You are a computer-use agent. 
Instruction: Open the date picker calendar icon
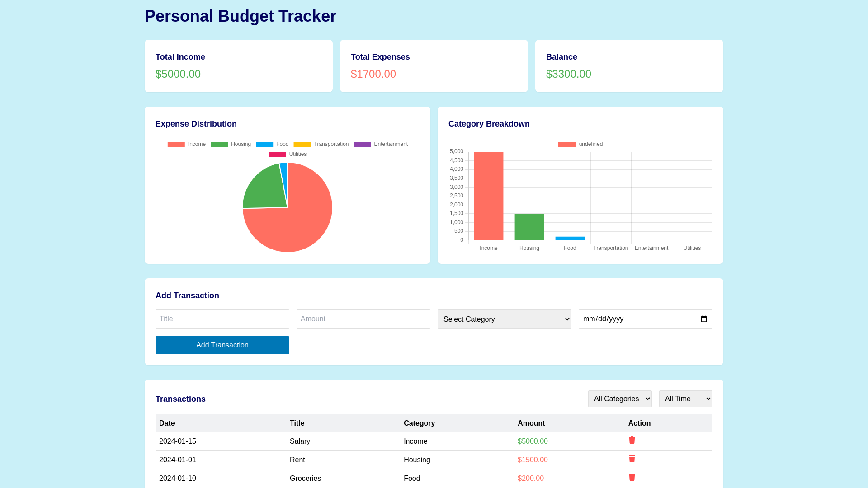point(703,319)
